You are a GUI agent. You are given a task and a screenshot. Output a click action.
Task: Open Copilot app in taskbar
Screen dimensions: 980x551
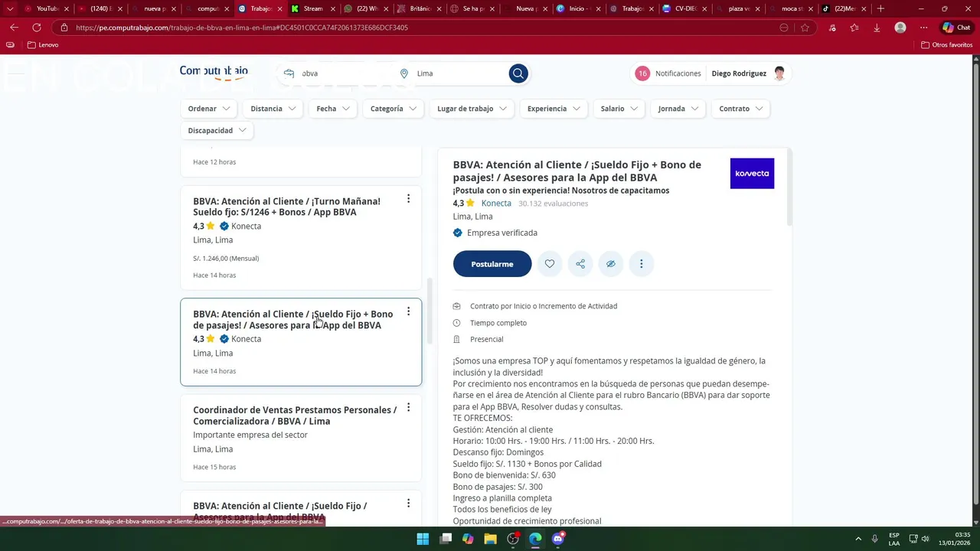468,539
